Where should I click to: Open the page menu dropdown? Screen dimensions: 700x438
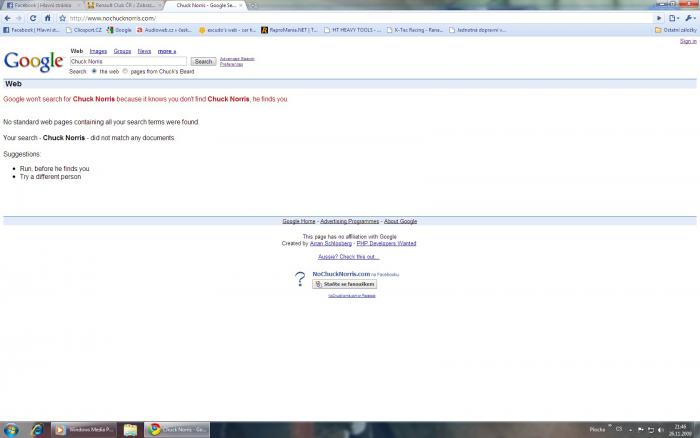675,18
